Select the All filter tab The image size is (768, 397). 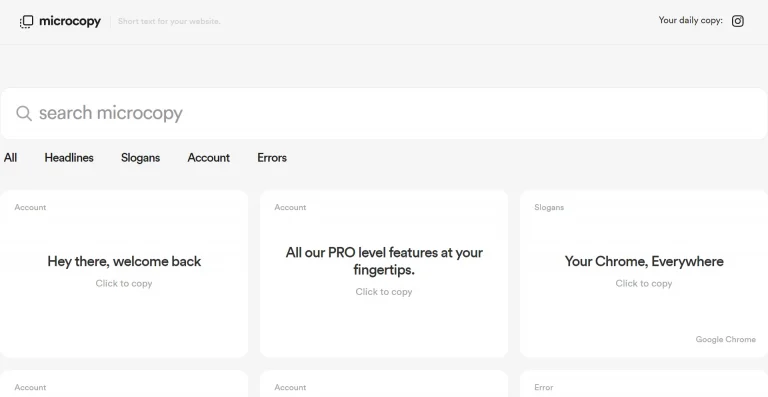click(10, 158)
